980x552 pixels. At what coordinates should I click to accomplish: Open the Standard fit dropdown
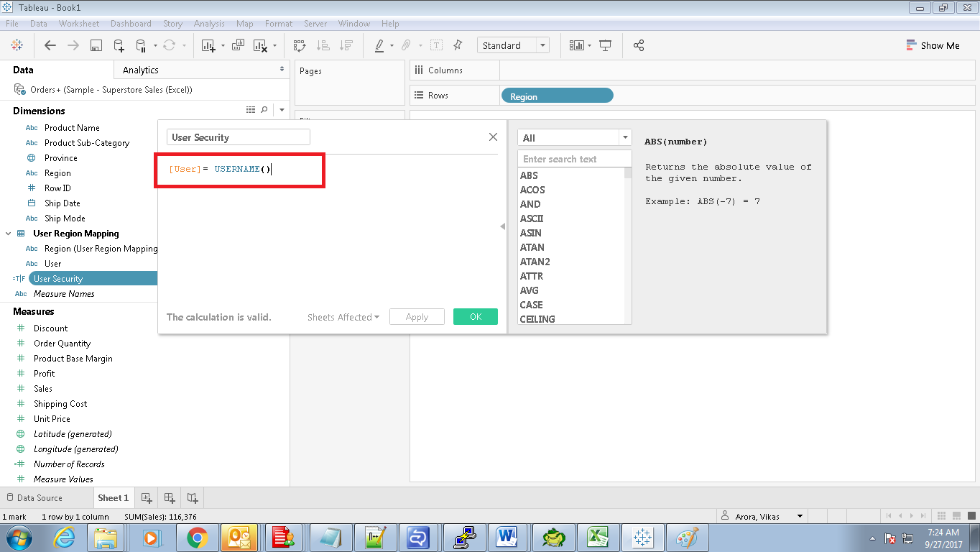(543, 45)
